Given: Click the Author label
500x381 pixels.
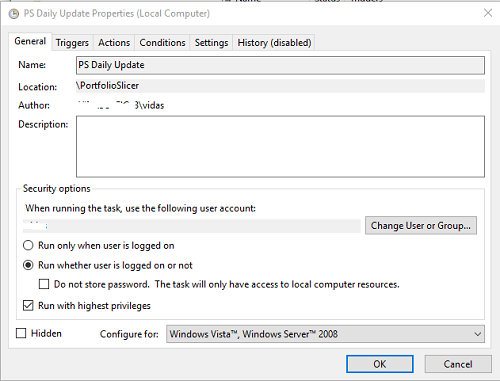Looking at the screenshot, I should point(34,105).
